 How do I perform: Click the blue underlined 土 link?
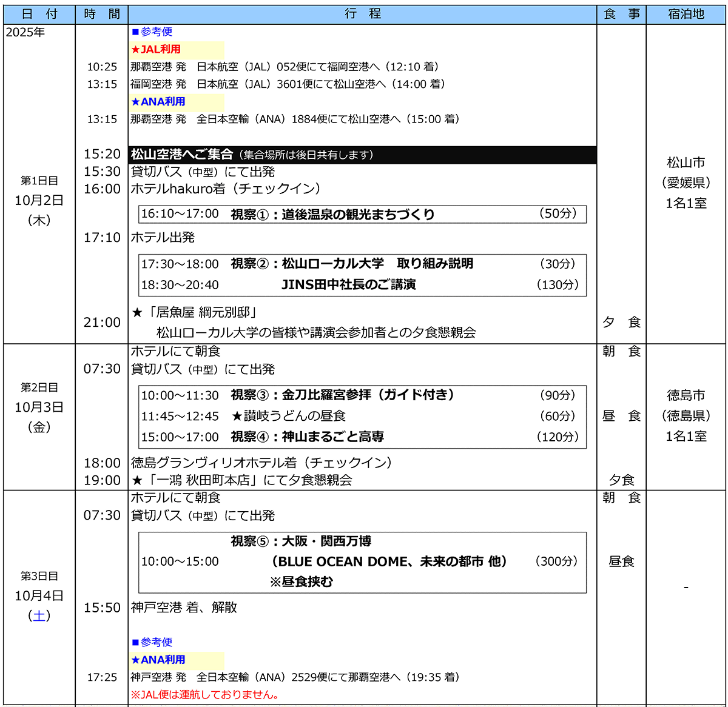tap(39, 616)
